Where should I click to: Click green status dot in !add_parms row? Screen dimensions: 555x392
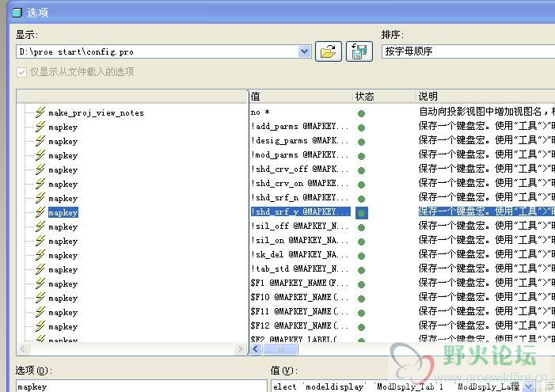click(361, 127)
